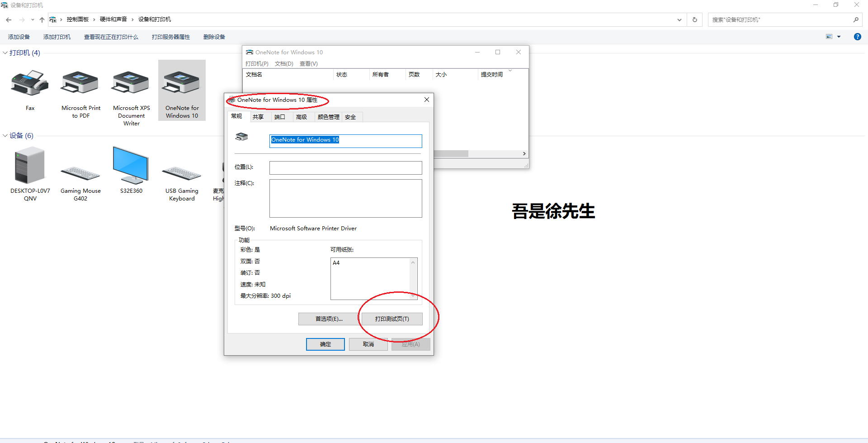This screenshot has width=868, height=443.
Task: Click the Back navigation arrow
Action: 9,20
